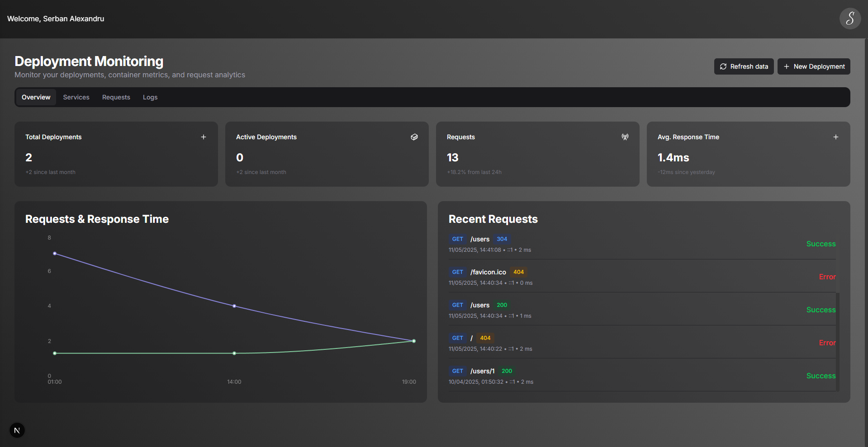868x447 pixels.
Task: Click the package cube icon on Active Deployments card
Action: (414, 137)
